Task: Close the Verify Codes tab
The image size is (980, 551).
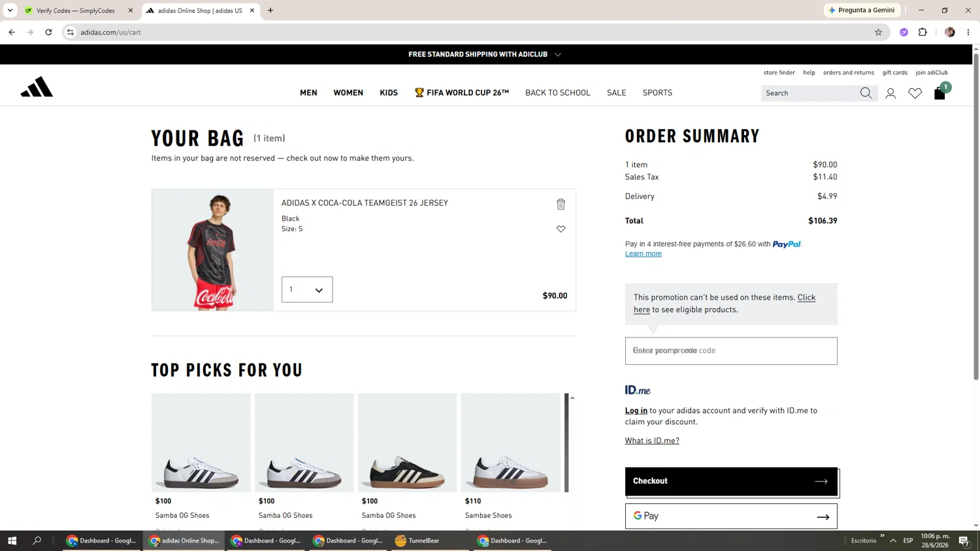Action: pos(131,10)
